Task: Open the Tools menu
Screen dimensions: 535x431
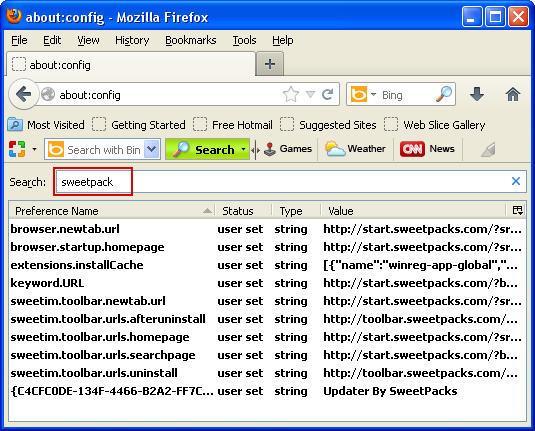Action: tap(244, 40)
